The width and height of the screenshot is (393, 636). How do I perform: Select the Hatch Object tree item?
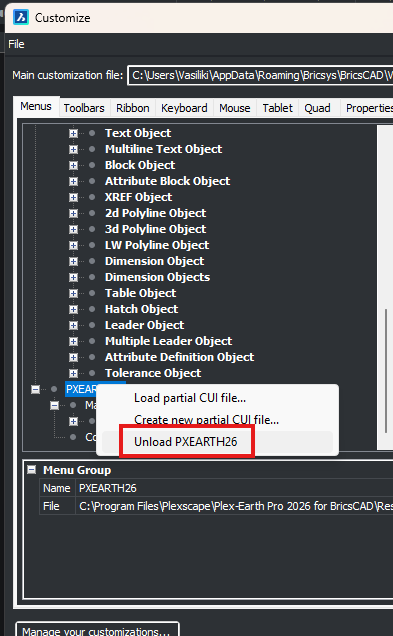(141, 309)
